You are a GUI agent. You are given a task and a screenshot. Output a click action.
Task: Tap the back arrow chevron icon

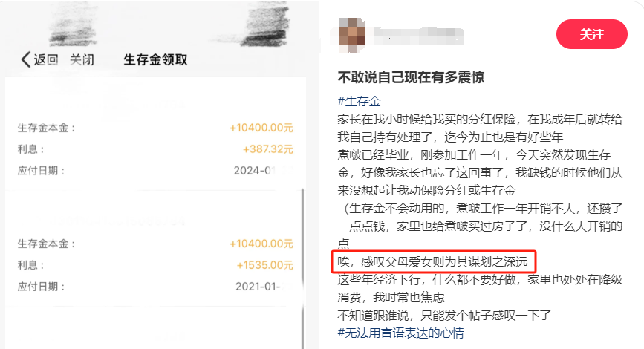tap(25, 59)
